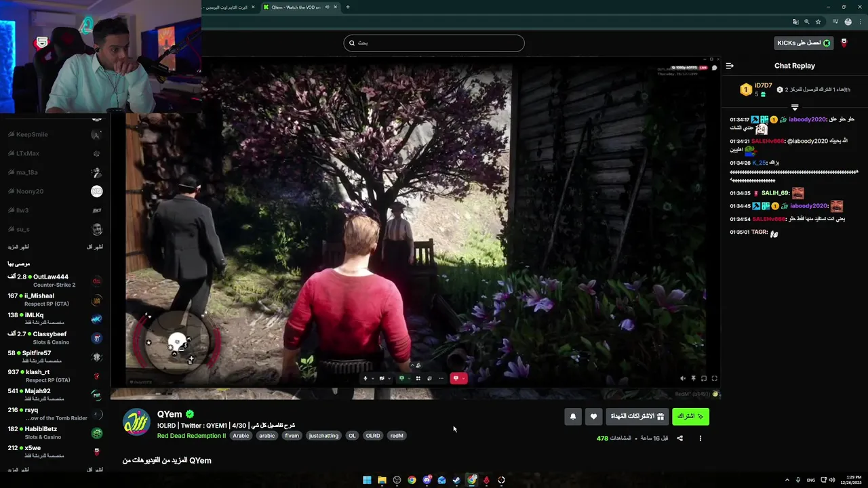Open File Explorer from taskbar

coord(382,480)
